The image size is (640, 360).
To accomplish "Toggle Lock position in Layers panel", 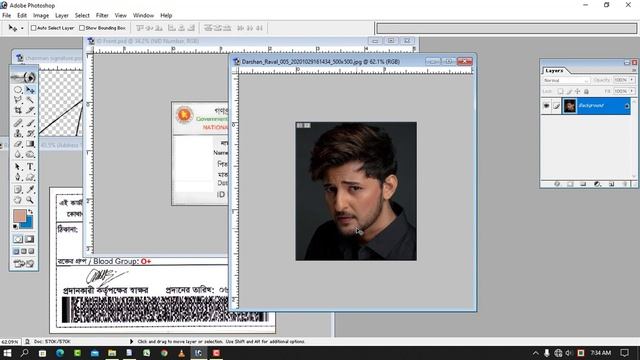I will pos(578,91).
